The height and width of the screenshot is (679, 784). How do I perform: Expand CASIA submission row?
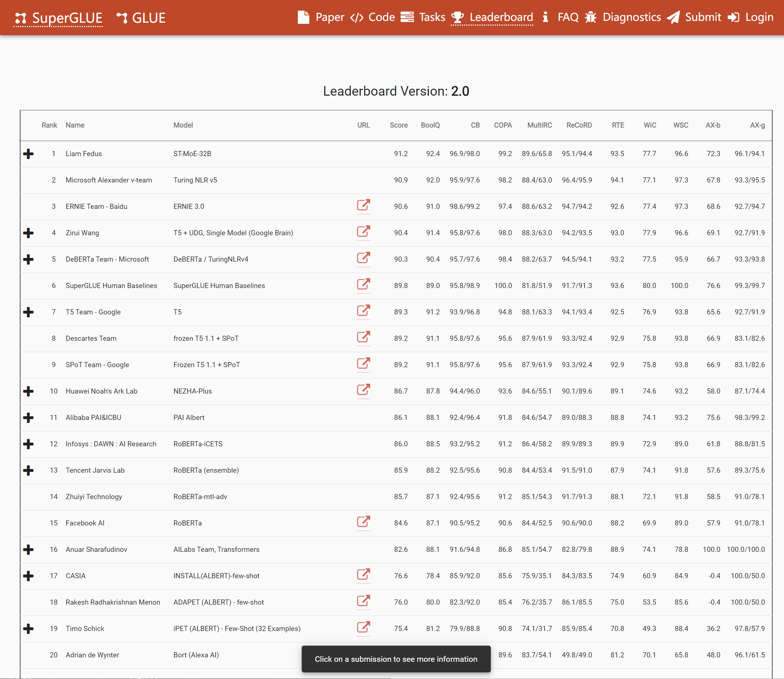point(29,576)
